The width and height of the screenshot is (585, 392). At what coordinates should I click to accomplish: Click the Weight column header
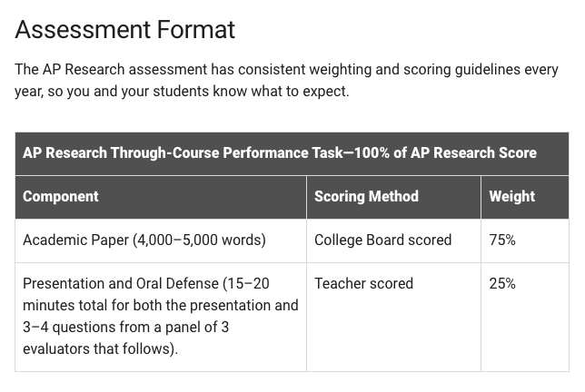tap(525, 197)
